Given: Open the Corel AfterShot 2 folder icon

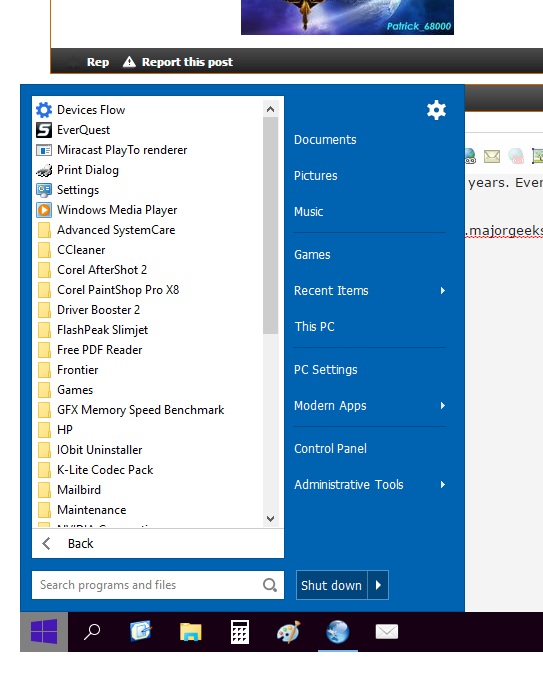Looking at the screenshot, I should [44, 270].
